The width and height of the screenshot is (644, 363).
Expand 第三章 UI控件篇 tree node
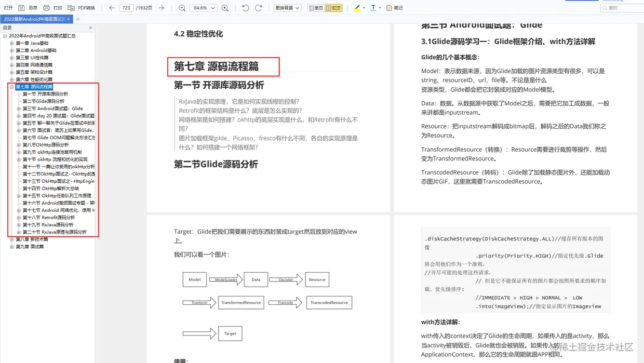click(11, 58)
